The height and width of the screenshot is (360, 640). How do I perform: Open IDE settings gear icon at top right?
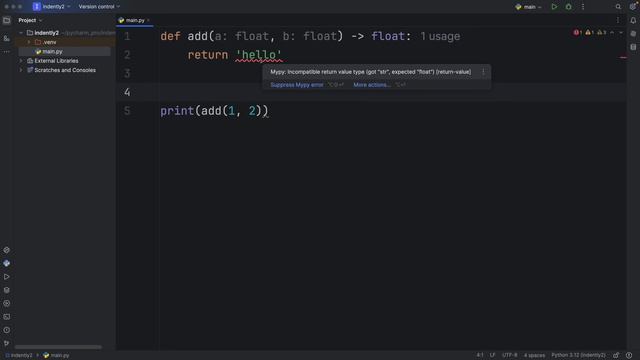tap(633, 6)
